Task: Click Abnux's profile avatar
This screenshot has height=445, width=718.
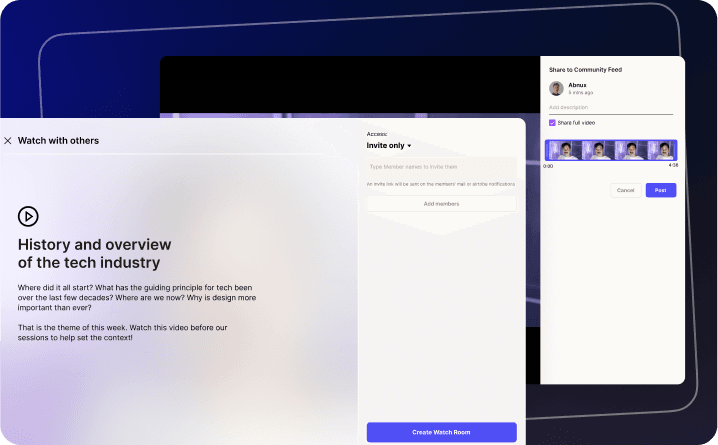Action: click(x=556, y=89)
